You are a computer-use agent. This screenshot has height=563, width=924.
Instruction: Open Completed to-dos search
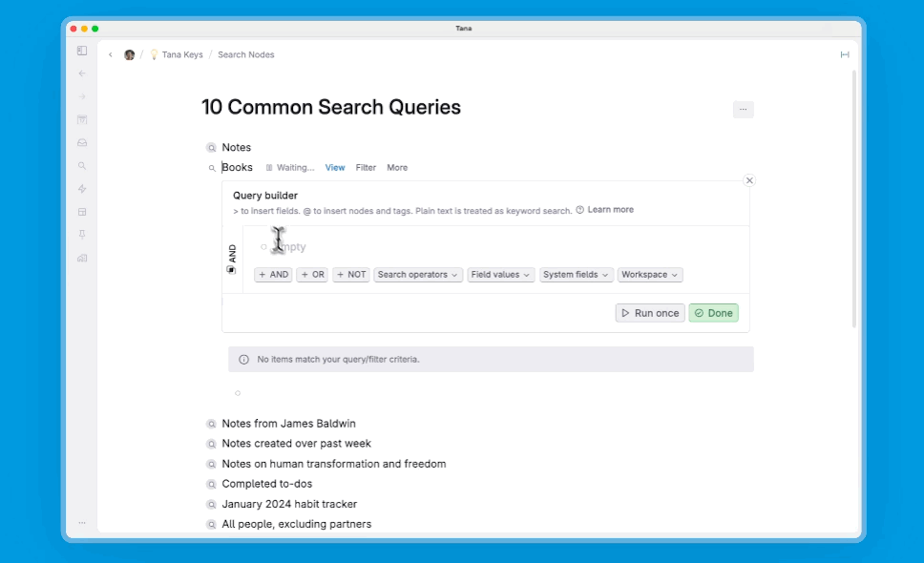pos(267,484)
